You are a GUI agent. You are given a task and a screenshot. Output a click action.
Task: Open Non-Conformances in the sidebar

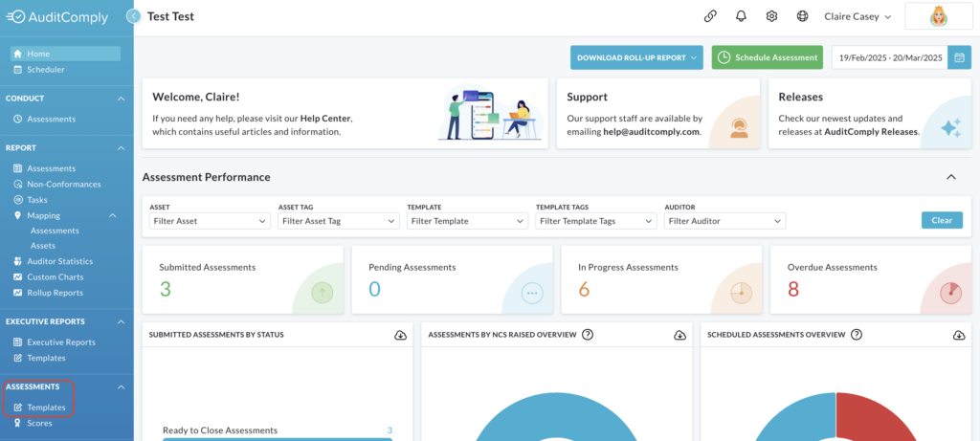56,185
